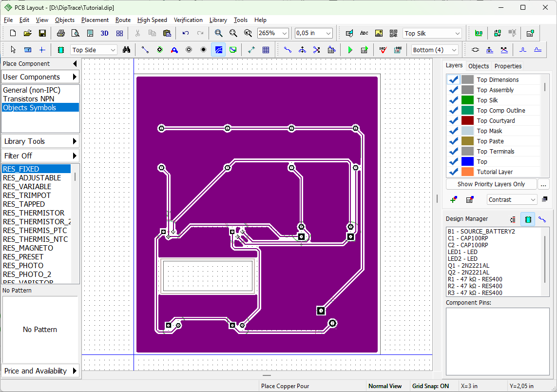Click the New file icon
557x392 pixels.
pos(13,33)
